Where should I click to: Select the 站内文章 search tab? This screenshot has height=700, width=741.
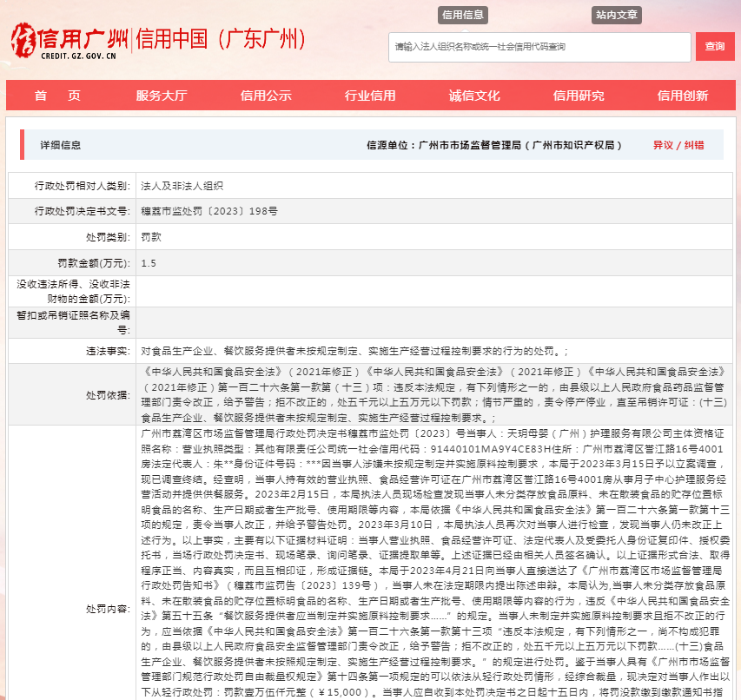616,15
